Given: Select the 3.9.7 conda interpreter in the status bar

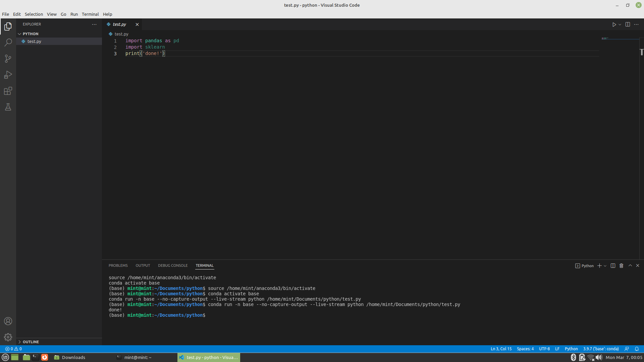Looking at the screenshot, I should (x=601, y=349).
